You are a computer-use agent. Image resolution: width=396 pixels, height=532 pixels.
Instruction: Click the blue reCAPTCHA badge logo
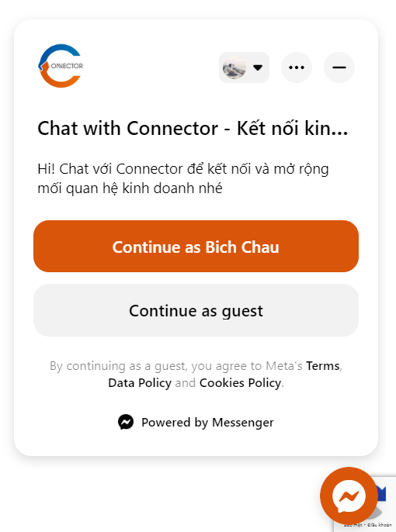[382, 493]
